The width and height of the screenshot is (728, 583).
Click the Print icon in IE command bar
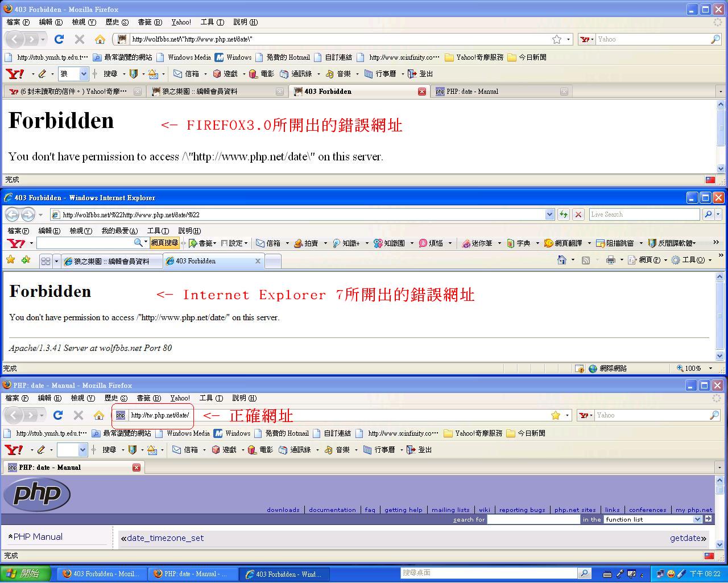click(611, 261)
